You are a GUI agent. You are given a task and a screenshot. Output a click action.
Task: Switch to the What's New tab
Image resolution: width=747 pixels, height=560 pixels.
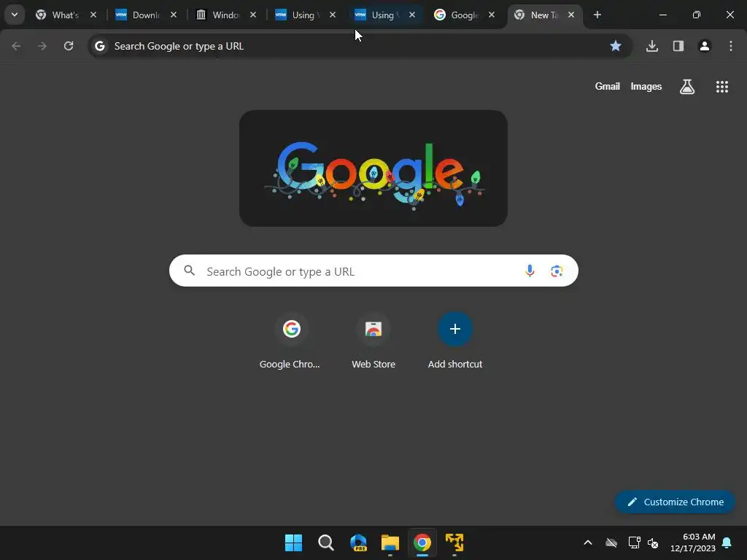66,15
